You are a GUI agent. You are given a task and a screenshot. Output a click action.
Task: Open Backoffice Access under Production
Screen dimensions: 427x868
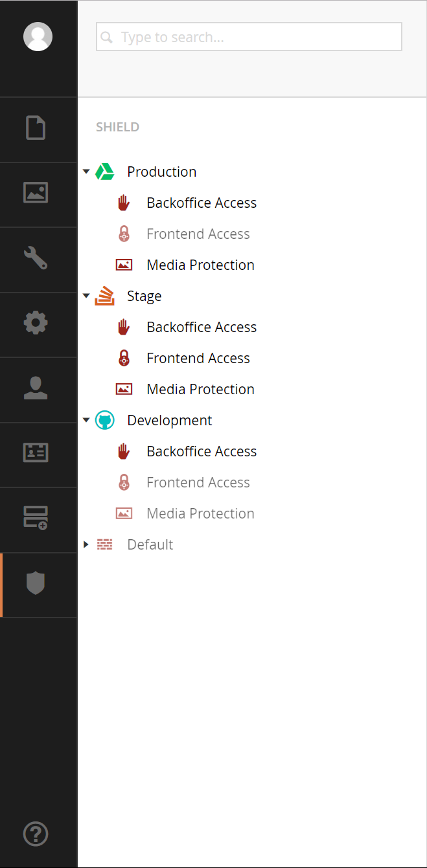[x=202, y=203]
